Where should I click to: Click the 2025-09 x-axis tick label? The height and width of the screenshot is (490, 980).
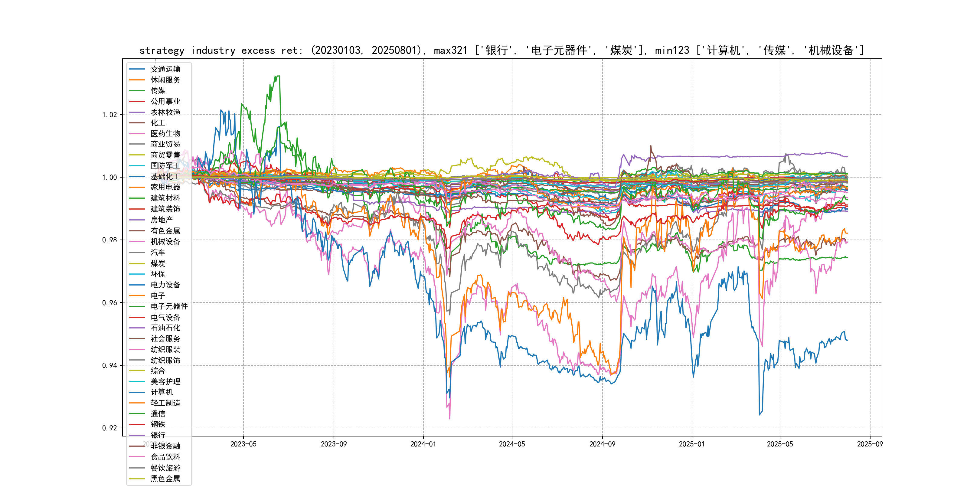[870, 444]
